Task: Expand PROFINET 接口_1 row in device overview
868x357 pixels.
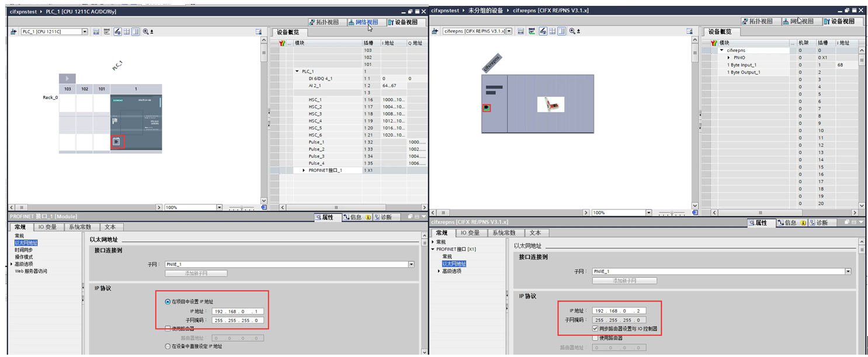Action: [304, 170]
